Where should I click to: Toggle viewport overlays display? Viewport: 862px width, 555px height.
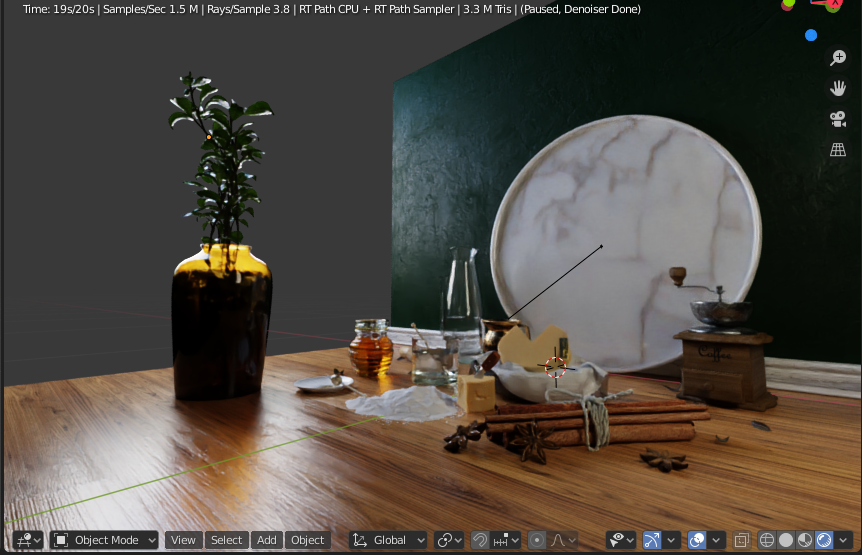pyautogui.click(x=697, y=540)
